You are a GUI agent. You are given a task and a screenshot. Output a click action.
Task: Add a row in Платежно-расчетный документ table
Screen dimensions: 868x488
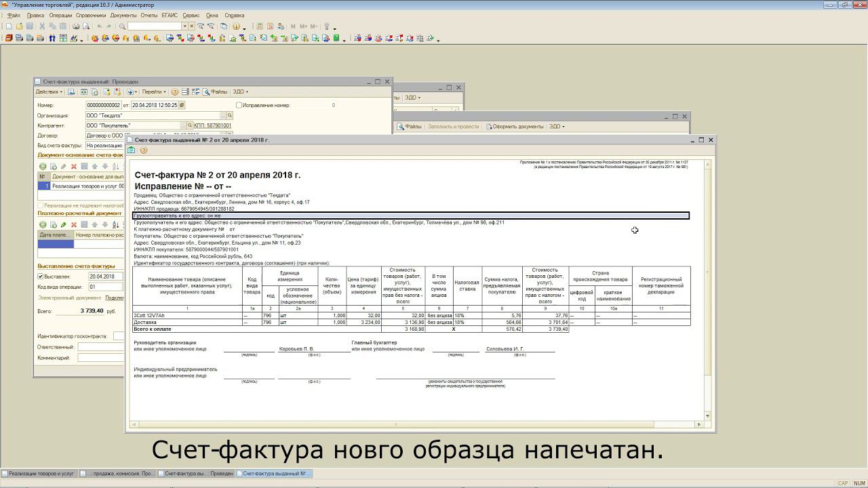(43, 224)
